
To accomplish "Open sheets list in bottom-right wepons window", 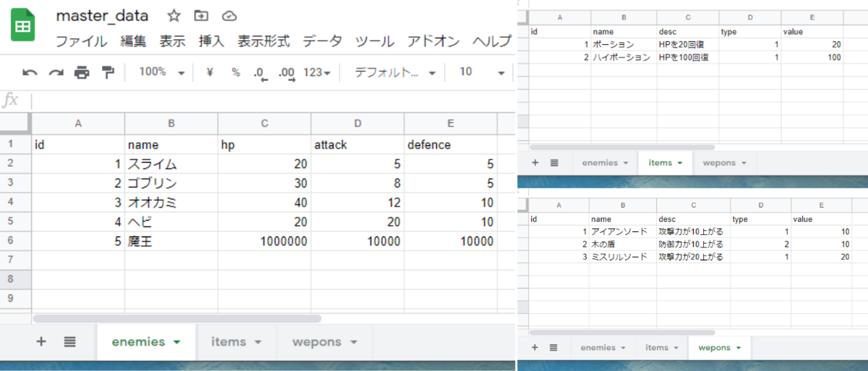I will click(554, 348).
